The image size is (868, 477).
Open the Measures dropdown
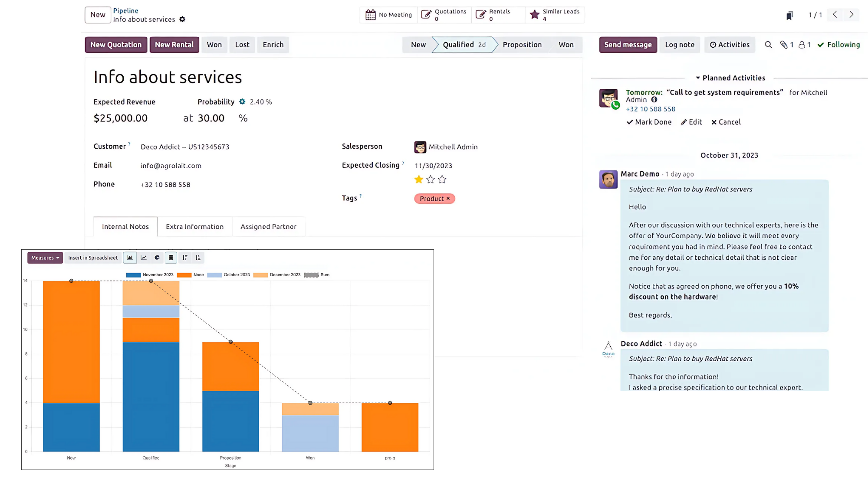45,258
